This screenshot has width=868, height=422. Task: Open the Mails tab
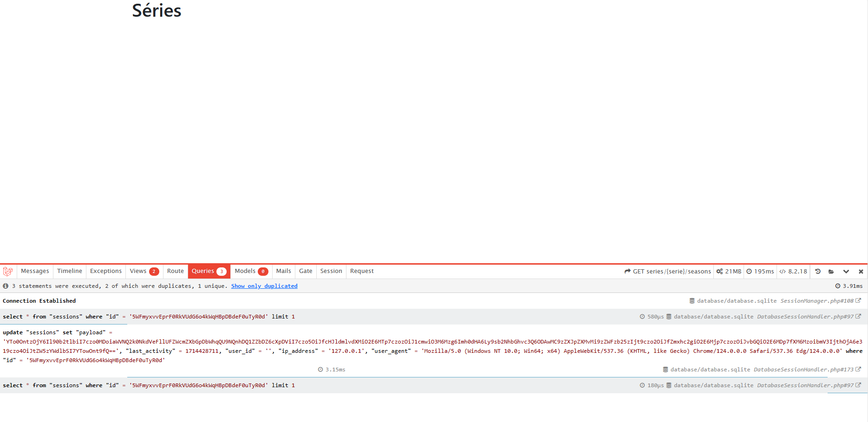283,271
